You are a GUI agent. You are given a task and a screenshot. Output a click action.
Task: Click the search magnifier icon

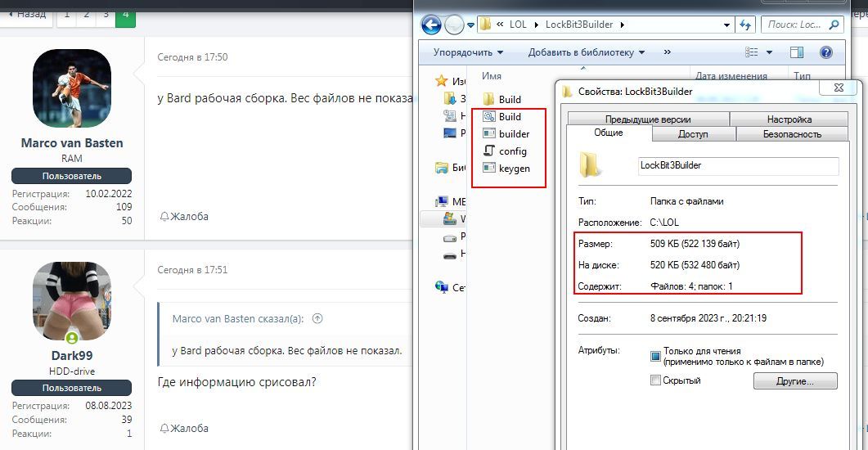pos(834,25)
